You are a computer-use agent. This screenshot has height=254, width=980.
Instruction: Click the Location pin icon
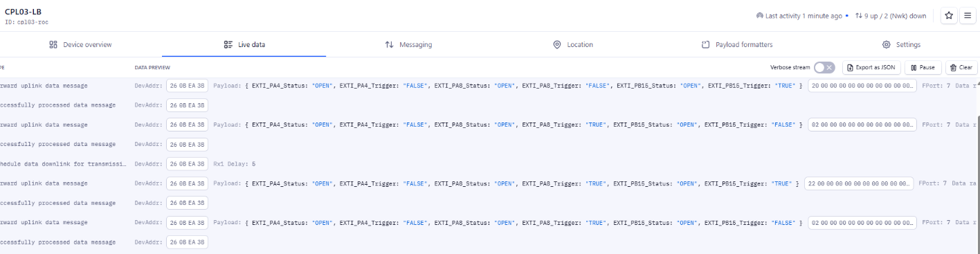(x=557, y=45)
